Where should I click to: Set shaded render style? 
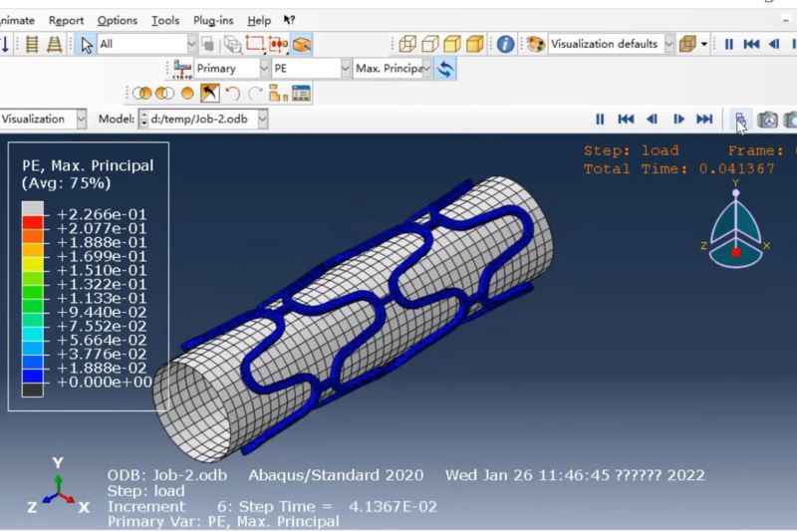tap(475, 44)
